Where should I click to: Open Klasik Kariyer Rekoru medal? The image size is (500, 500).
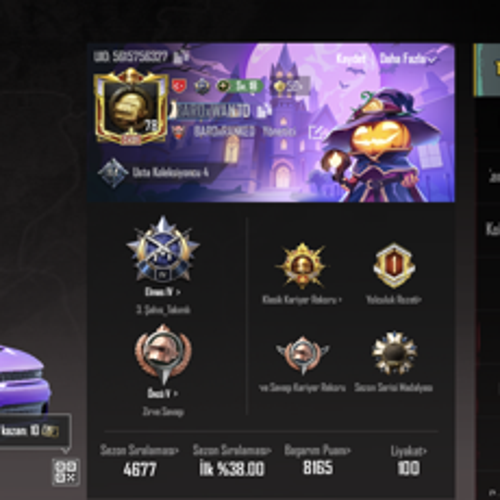[x=302, y=265]
